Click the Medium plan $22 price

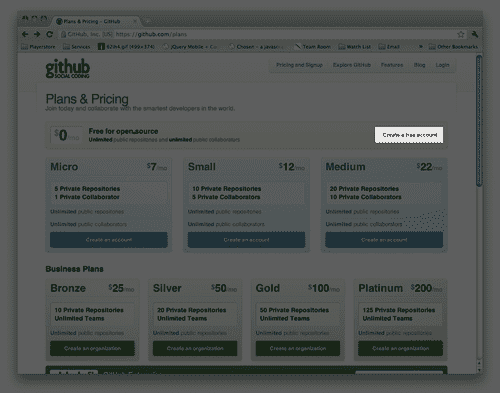click(429, 167)
